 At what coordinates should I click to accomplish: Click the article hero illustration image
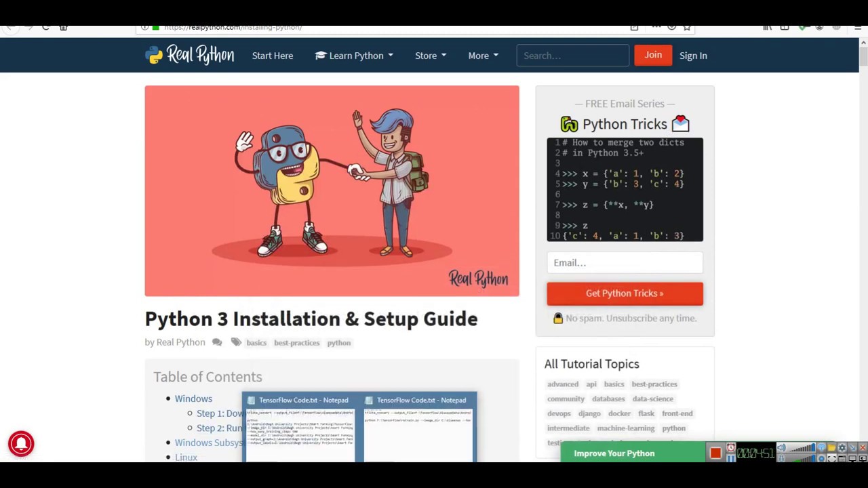pos(332,190)
